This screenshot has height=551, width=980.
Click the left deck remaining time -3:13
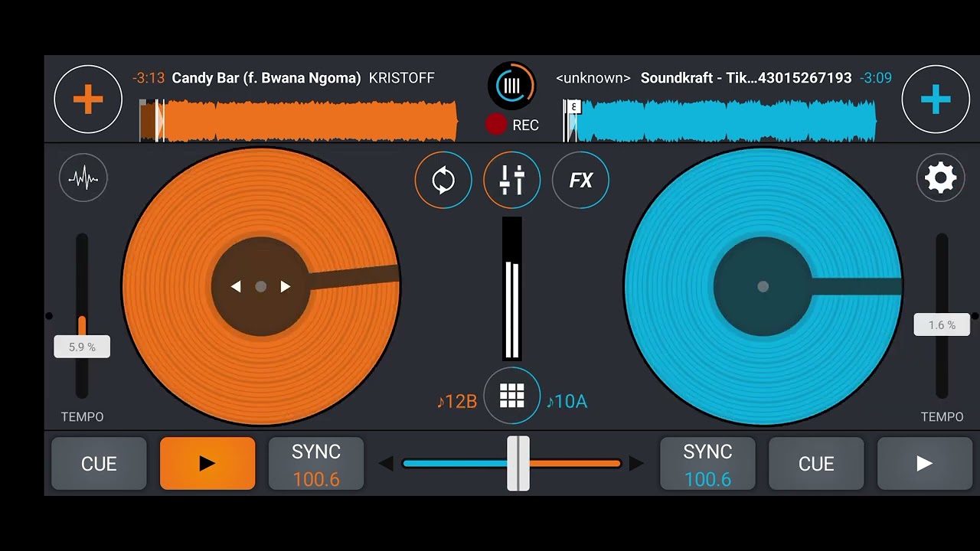click(149, 78)
